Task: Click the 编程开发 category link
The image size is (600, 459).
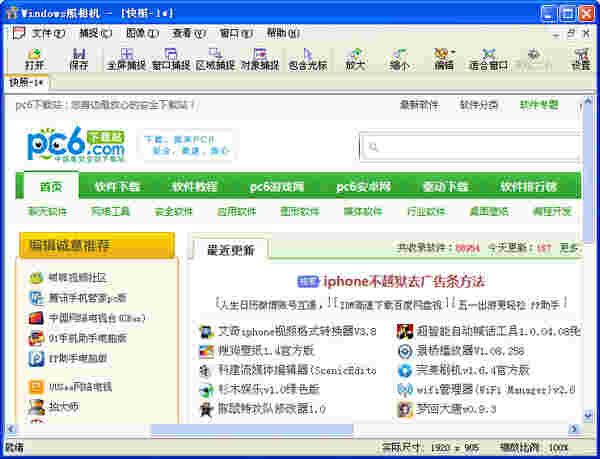Action: pos(552,211)
